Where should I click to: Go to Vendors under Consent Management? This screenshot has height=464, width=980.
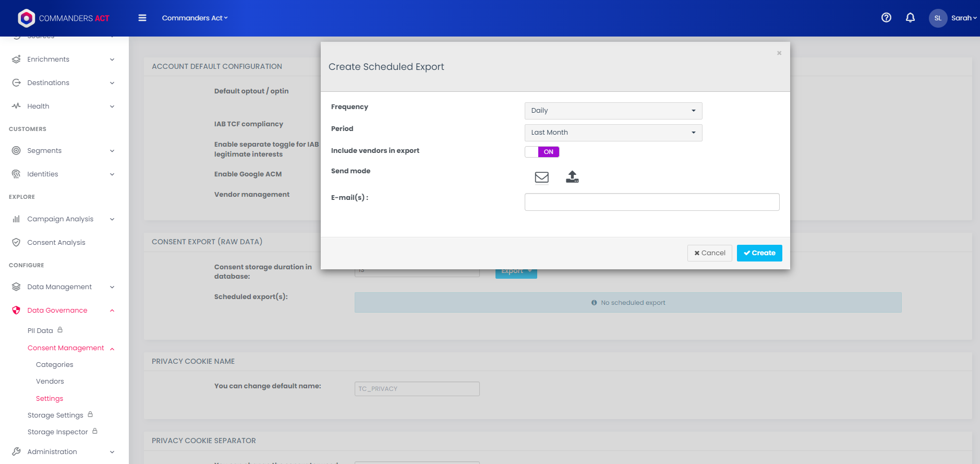(x=50, y=382)
